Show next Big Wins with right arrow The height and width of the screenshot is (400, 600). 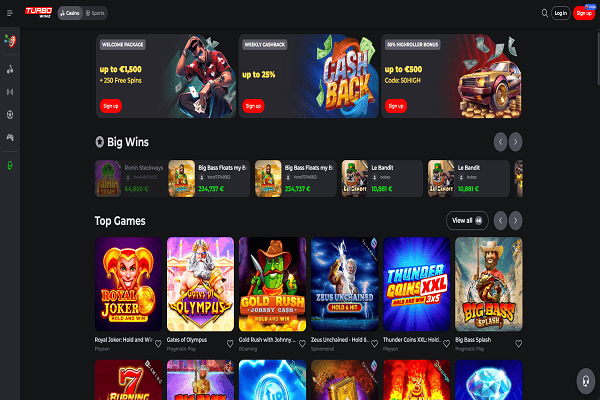(515, 142)
